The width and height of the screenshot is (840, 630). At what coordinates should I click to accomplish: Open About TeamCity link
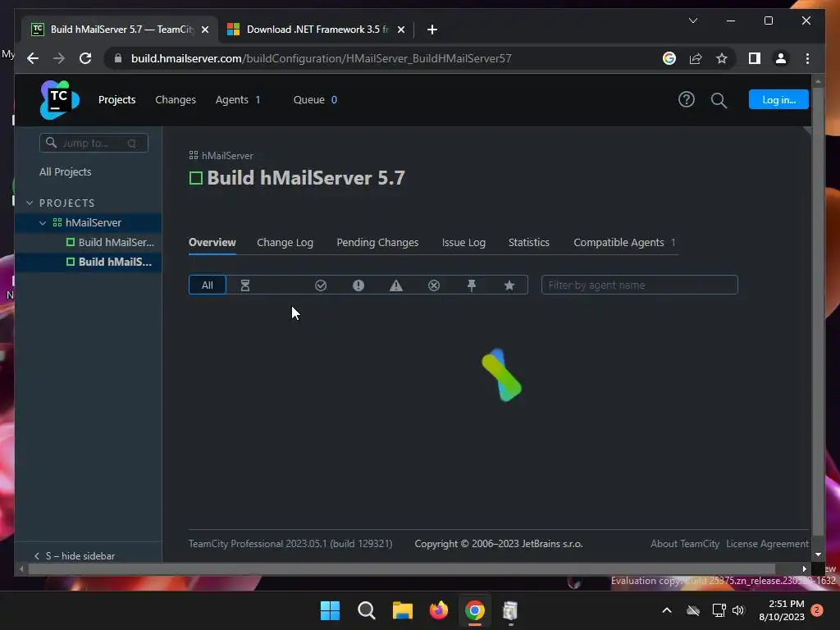[x=685, y=544]
